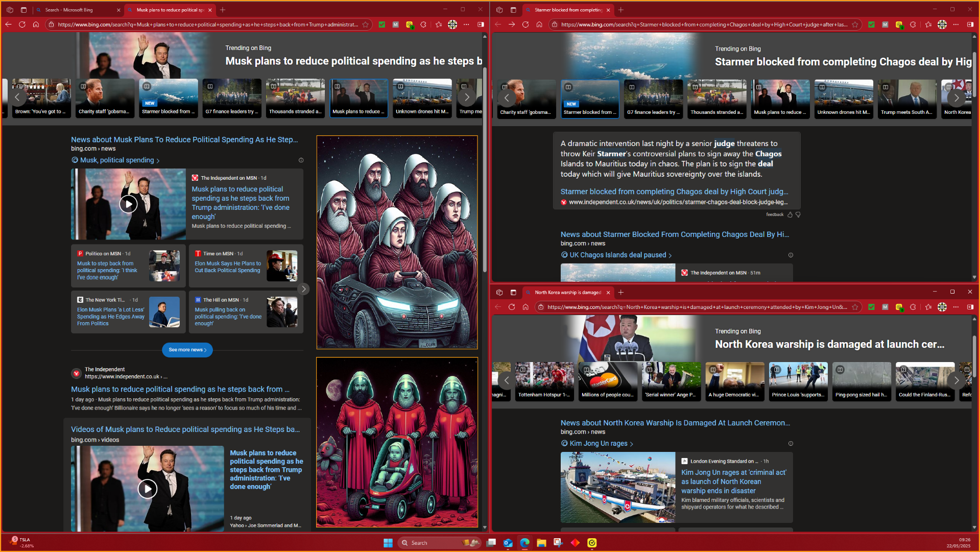Play the Musk video in Videos section

click(x=147, y=489)
